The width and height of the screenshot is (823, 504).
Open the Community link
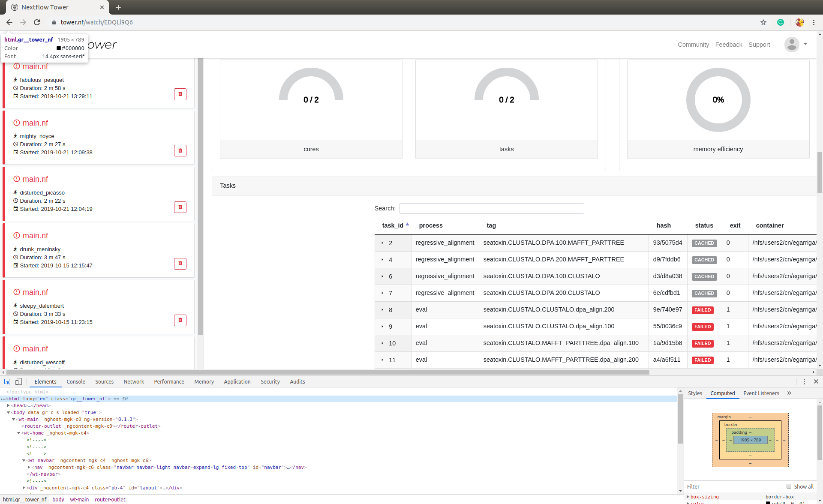(693, 44)
